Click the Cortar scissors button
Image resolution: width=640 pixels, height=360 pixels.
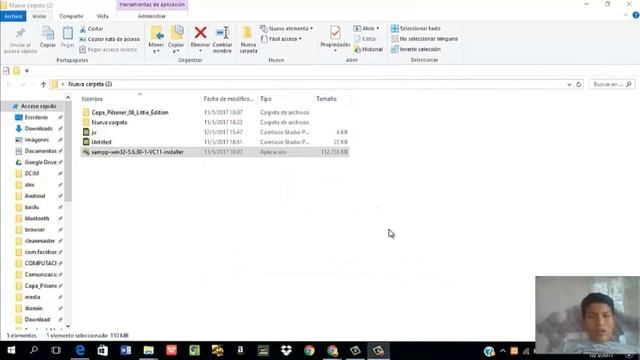pos(91,29)
